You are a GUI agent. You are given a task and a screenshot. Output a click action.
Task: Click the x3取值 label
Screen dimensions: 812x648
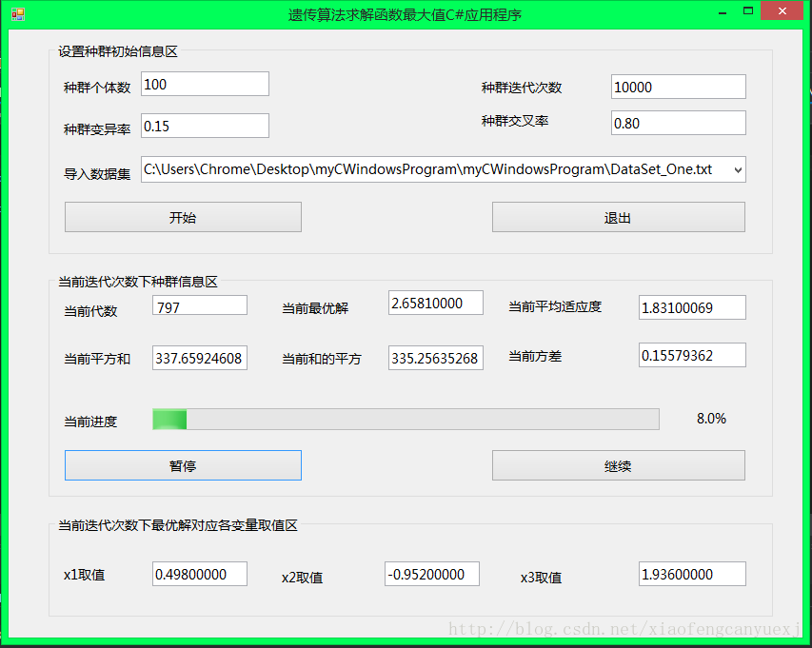pos(541,578)
